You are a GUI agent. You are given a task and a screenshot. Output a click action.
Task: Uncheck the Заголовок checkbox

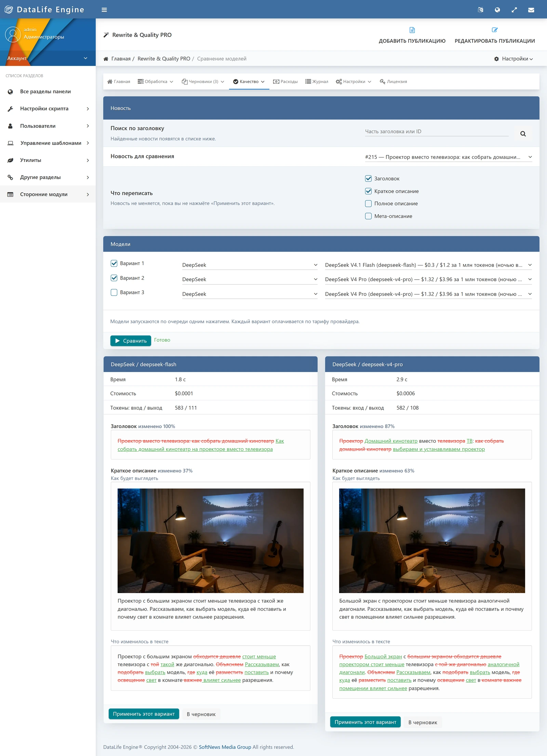tap(368, 178)
